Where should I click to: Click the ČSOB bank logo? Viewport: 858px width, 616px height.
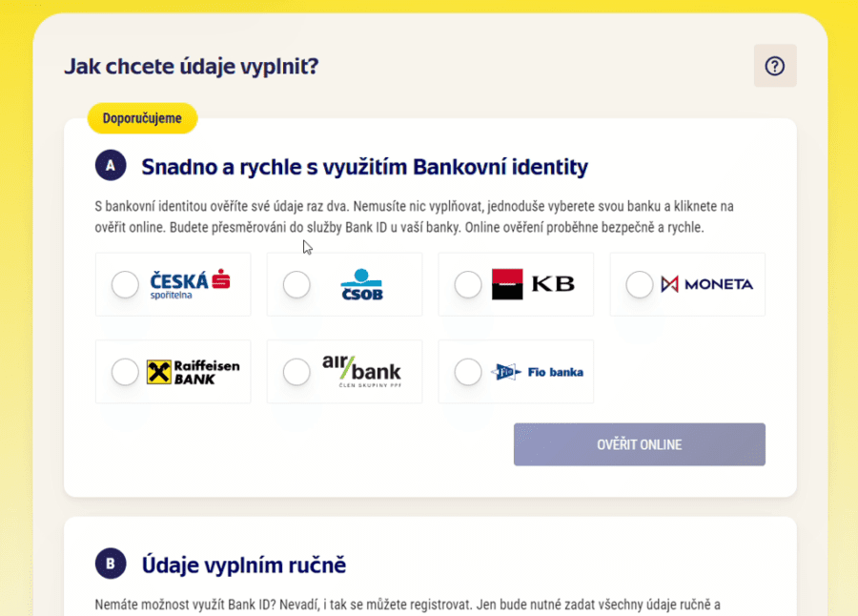coord(361,284)
